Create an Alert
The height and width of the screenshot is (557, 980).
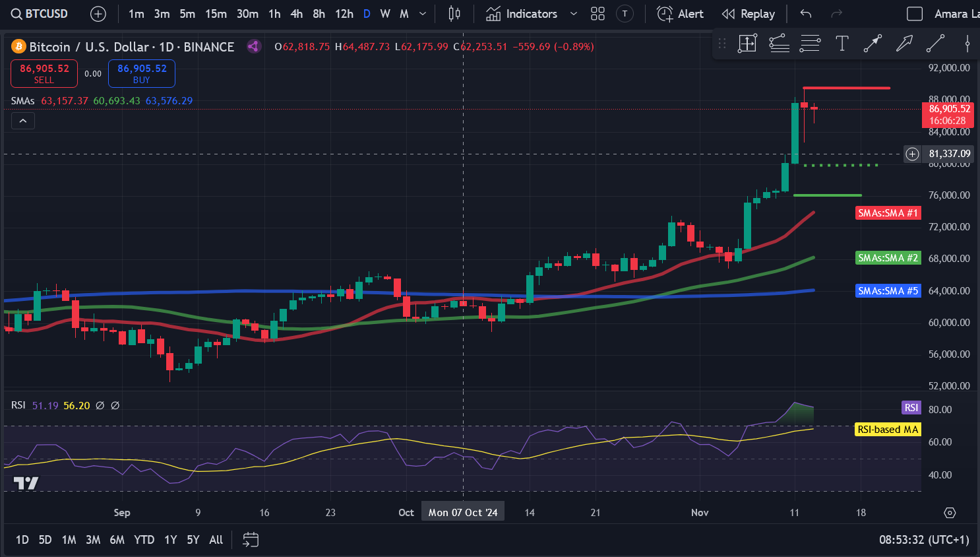pyautogui.click(x=681, y=14)
